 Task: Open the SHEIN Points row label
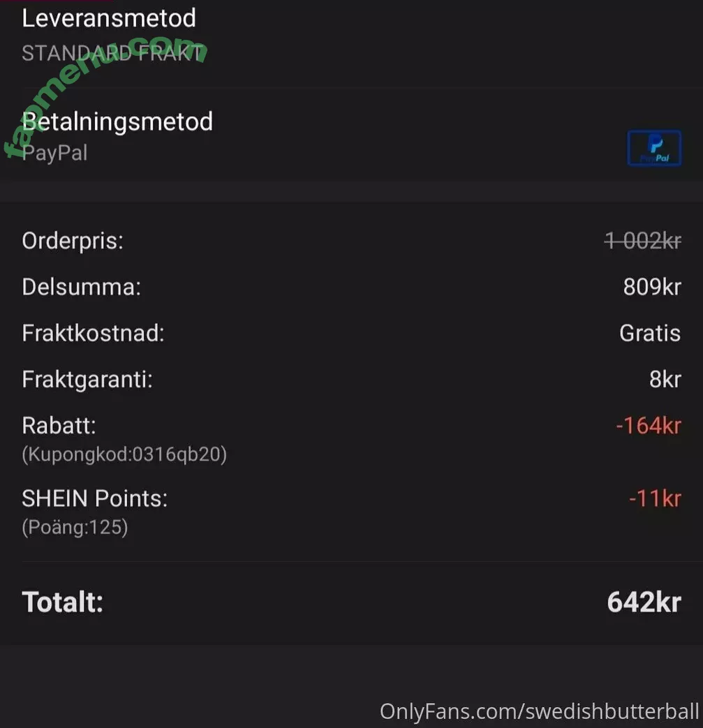click(95, 498)
